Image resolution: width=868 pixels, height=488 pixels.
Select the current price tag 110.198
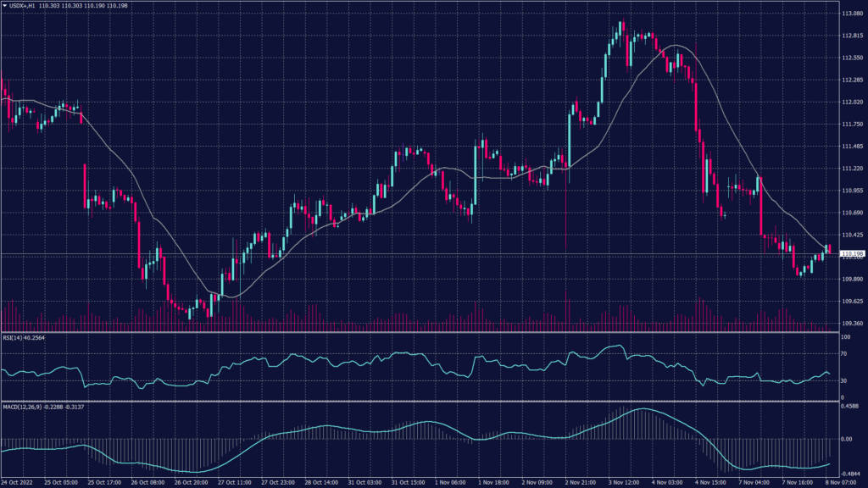pos(851,254)
